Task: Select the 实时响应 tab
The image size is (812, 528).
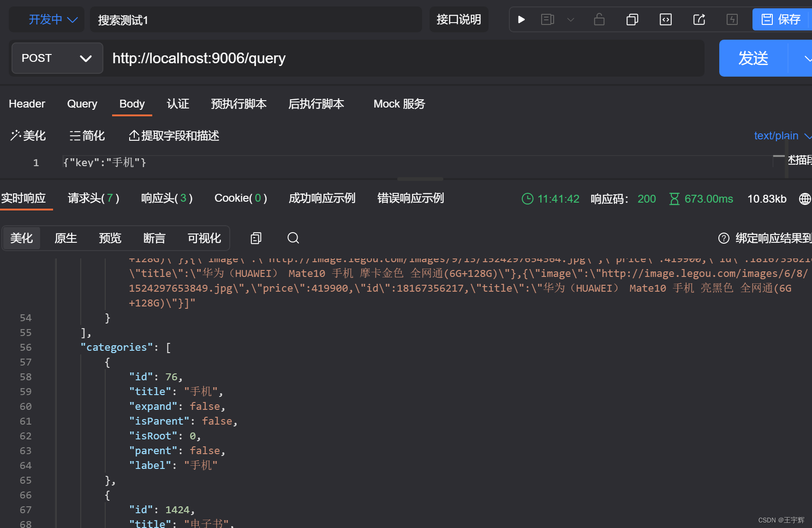Action: 23,198
